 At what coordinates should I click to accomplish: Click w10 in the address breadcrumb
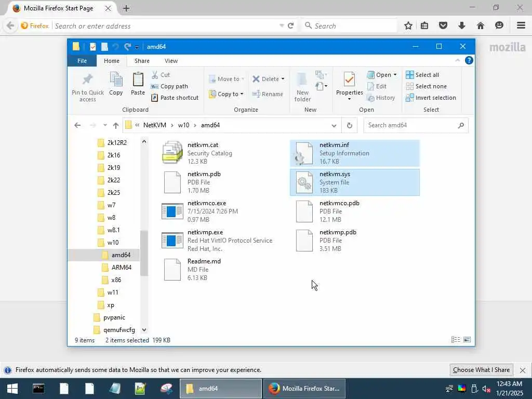coord(183,125)
